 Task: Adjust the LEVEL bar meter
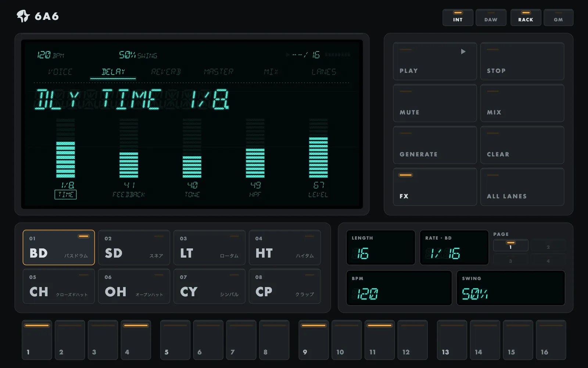(318, 148)
